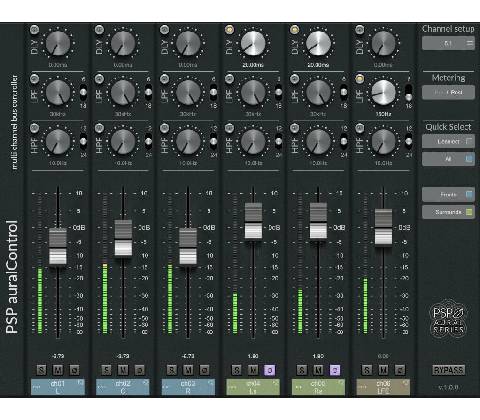
Task: Select Surrounds in Quick Select
Action: pyautogui.click(x=448, y=212)
